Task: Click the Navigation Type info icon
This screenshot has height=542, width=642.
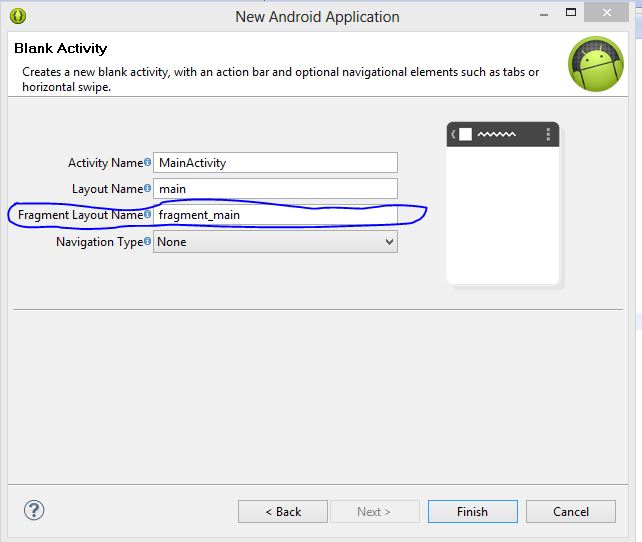Action: (x=147, y=241)
